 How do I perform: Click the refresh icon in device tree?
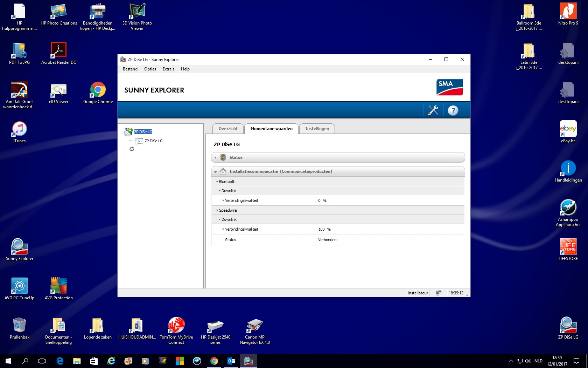click(x=132, y=149)
